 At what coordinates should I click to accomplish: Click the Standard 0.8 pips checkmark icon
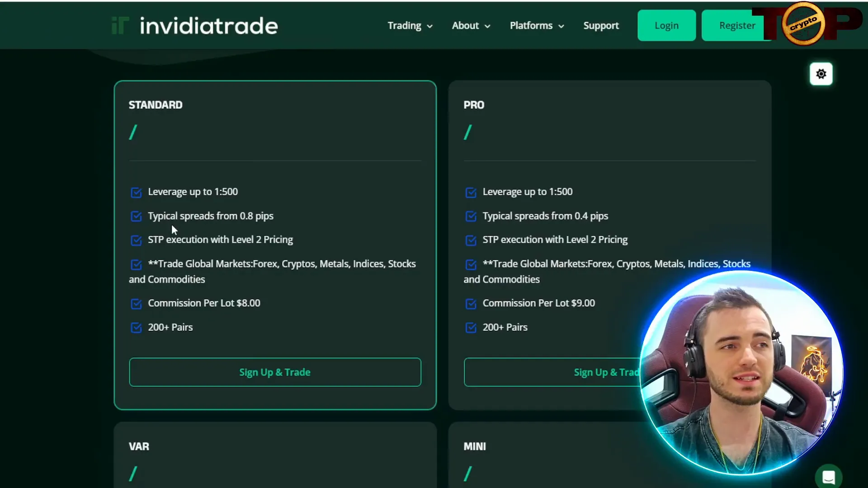136,216
